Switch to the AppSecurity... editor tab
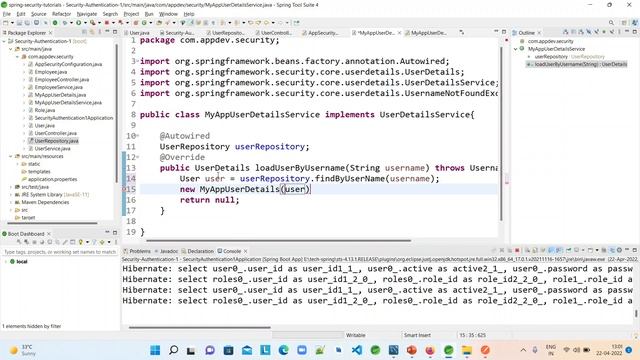This screenshot has width=640, height=360. (320, 33)
